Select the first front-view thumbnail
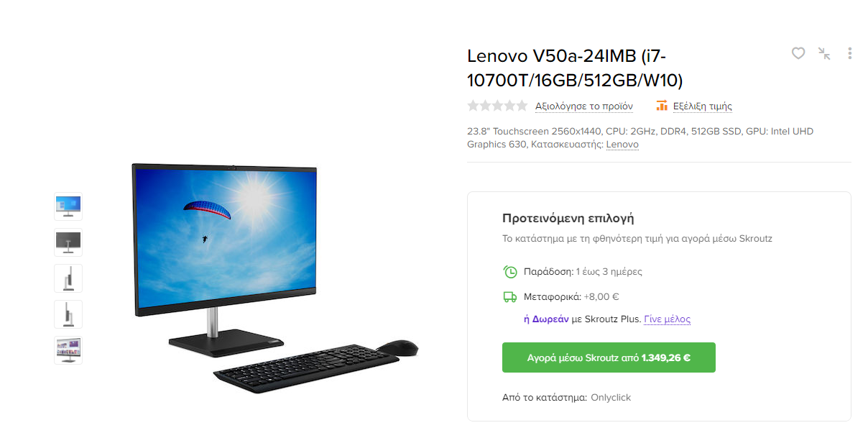Image resolution: width=868 pixels, height=433 pixels. pos(68,206)
